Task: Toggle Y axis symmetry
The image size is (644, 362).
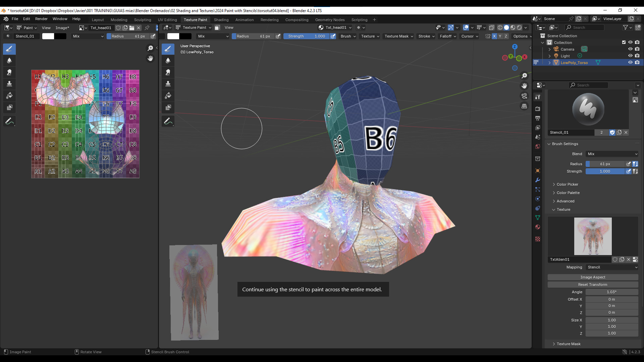Action: (500, 36)
